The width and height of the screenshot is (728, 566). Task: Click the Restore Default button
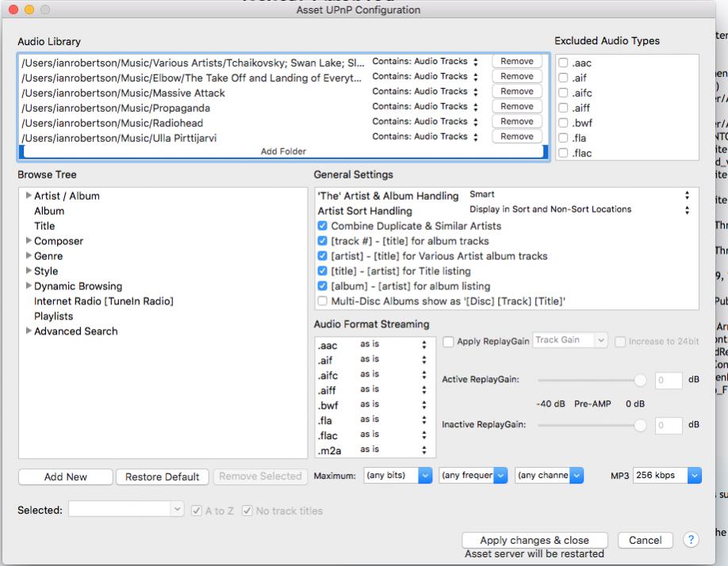click(163, 476)
